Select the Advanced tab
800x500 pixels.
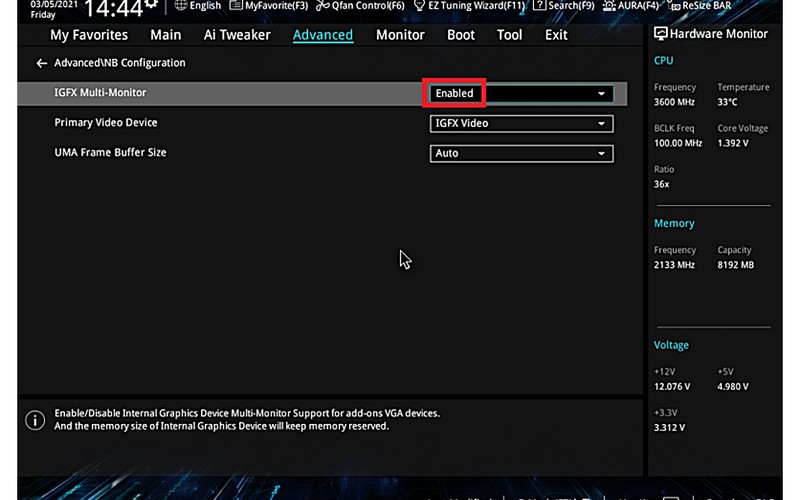coord(322,35)
